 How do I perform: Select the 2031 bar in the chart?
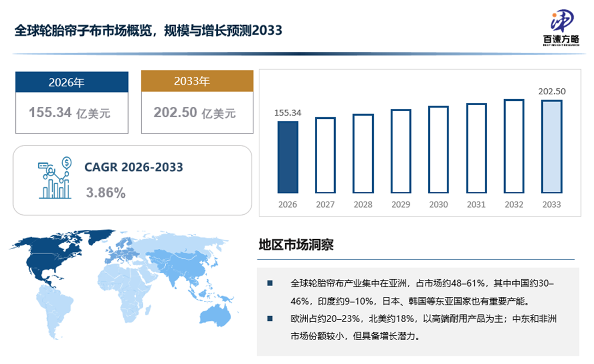click(476, 148)
